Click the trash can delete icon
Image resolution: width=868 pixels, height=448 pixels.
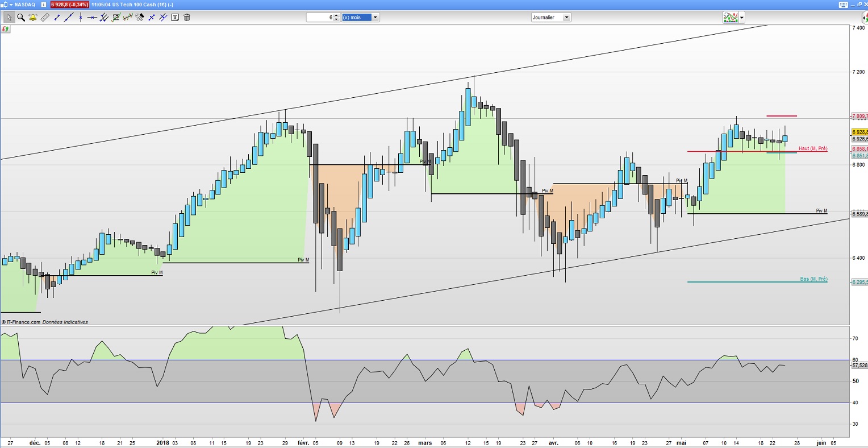pyautogui.click(x=187, y=17)
